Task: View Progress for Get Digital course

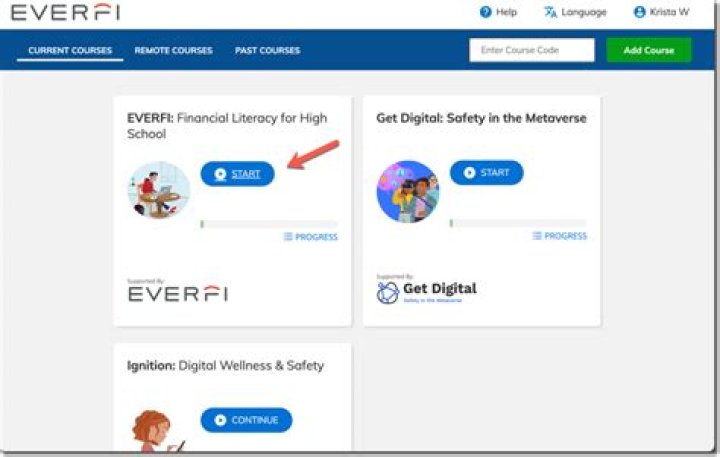Action: pos(560,236)
